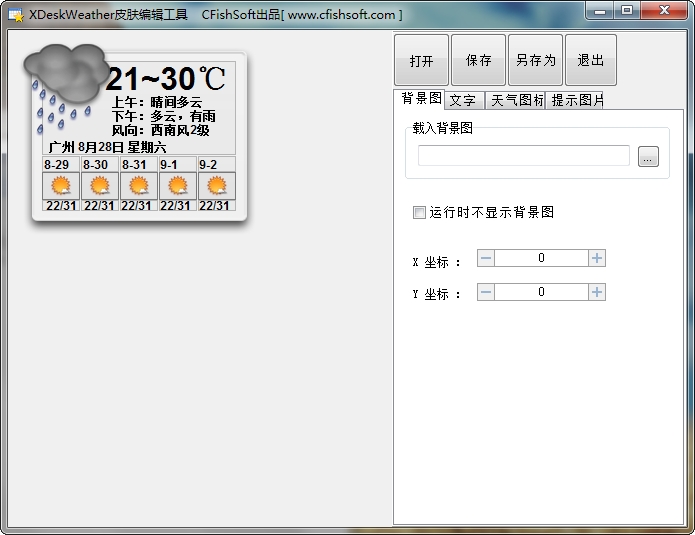Select the 8-29 forecast weather icon
Image resolution: width=695 pixels, height=535 pixels.
61,186
